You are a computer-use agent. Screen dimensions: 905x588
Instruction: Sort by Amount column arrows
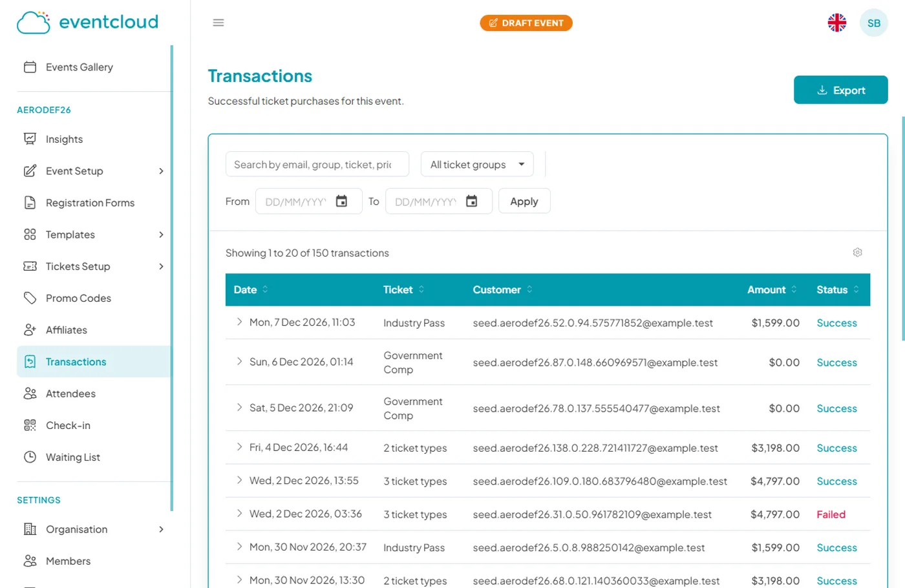click(x=794, y=289)
